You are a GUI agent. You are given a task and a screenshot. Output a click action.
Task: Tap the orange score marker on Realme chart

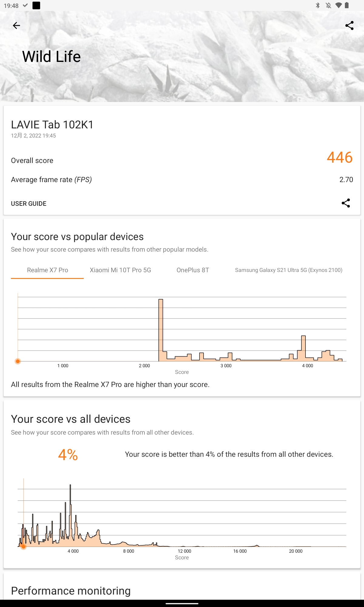click(18, 361)
